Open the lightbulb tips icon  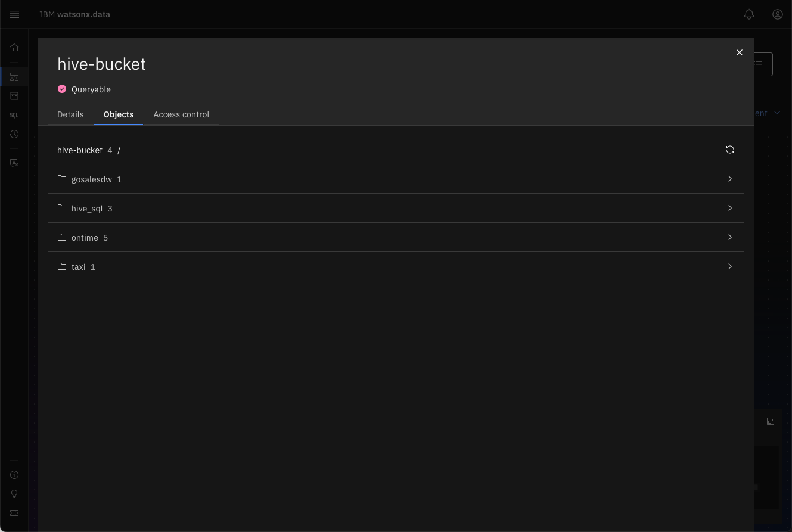[14, 494]
